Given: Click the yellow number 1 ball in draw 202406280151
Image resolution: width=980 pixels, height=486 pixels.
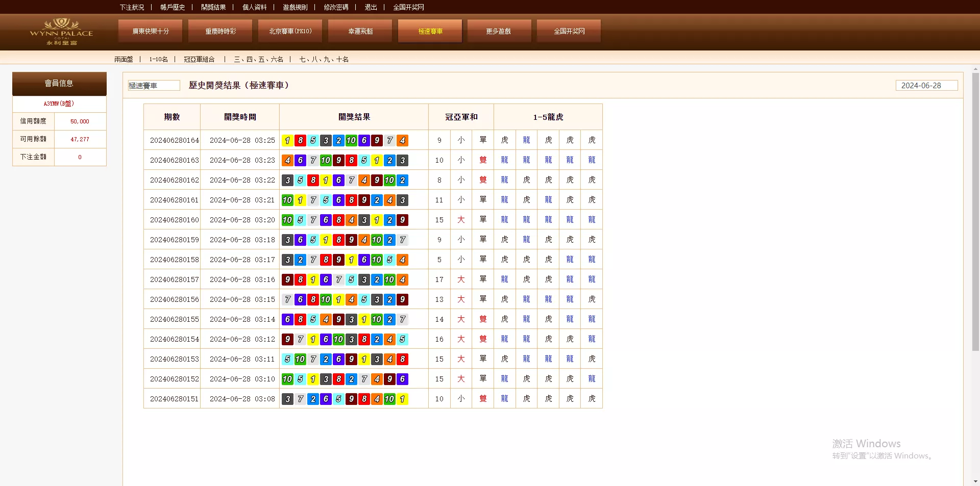Looking at the screenshot, I should pos(403,399).
